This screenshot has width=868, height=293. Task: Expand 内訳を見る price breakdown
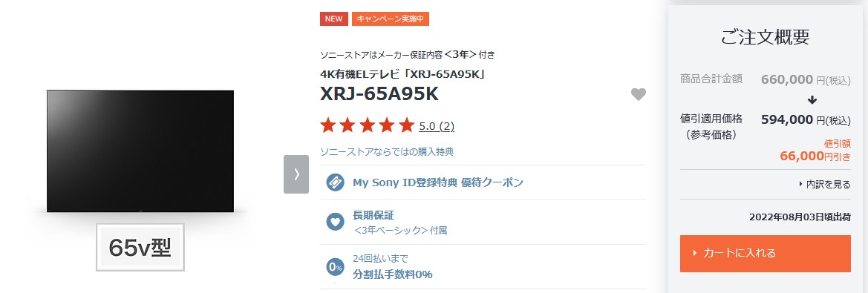[825, 184]
